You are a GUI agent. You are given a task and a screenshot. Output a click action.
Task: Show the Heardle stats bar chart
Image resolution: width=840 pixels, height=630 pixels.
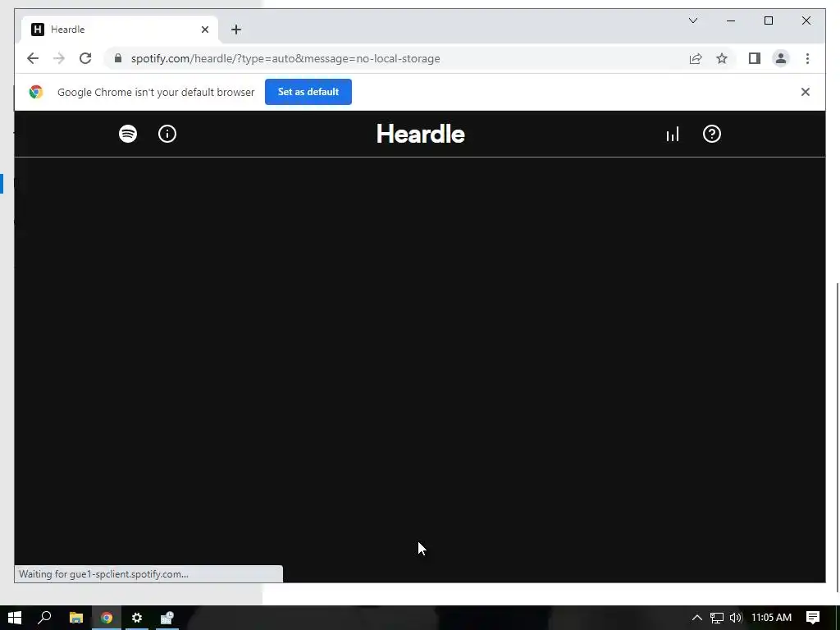(673, 134)
